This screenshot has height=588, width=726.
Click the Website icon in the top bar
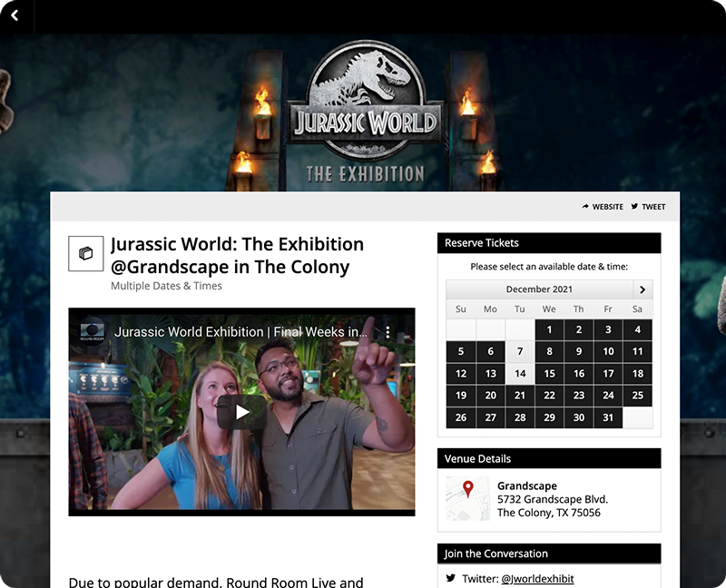(x=584, y=206)
